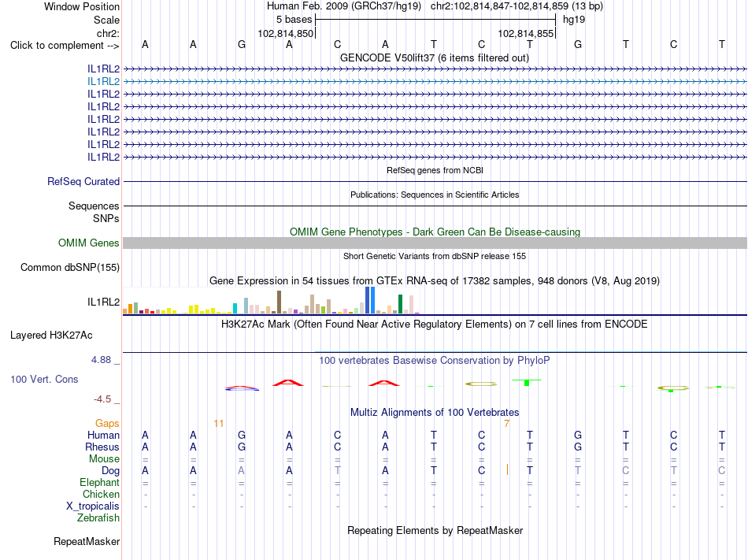Open the OMIM Genes track label
748x560 pixels.
pos(89,243)
